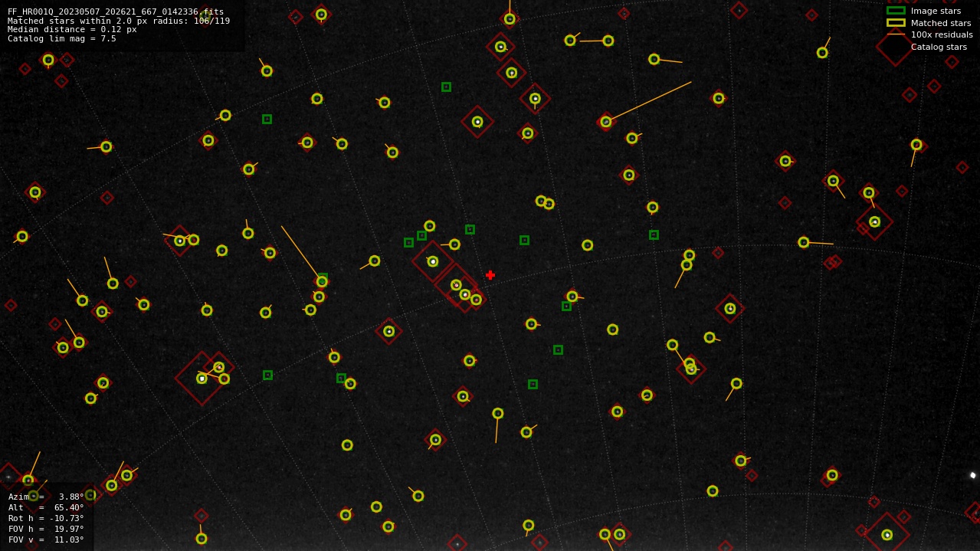This screenshot has width=980, height=551.
Task: Click the 'Catalog lim mag = 7.5' text
Action: [62, 38]
